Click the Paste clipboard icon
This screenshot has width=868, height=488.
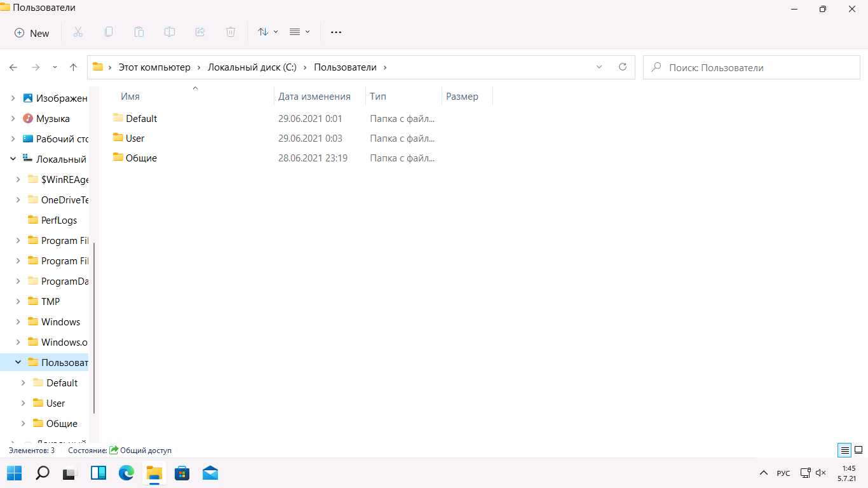coord(139,32)
